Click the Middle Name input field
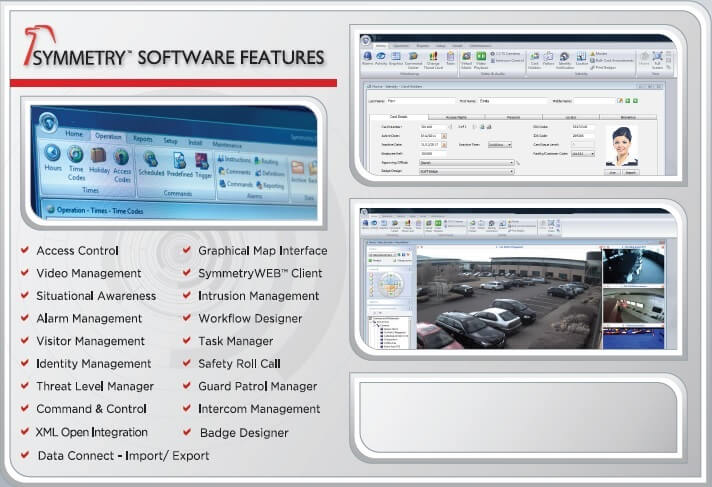712x487 pixels. 594,101
